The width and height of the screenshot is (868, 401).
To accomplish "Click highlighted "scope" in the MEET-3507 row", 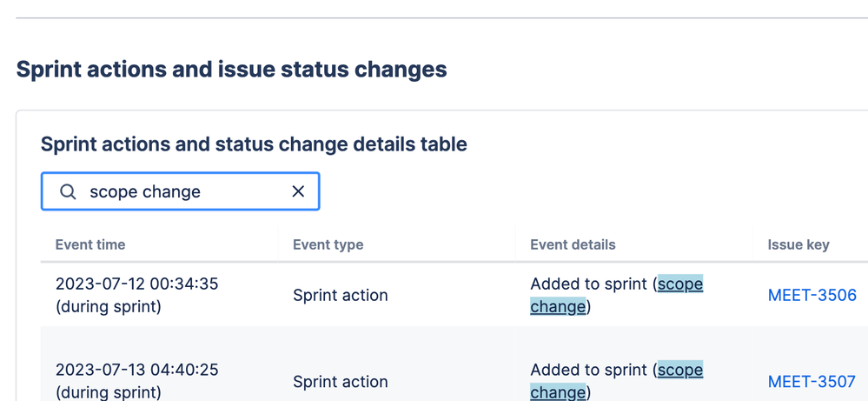I will pyautogui.click(x=680, y=370).
